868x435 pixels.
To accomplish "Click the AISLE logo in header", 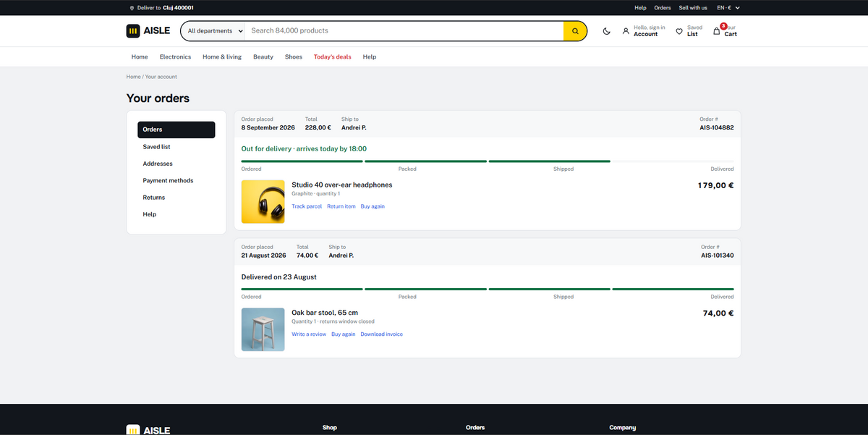I will (148, 30).
